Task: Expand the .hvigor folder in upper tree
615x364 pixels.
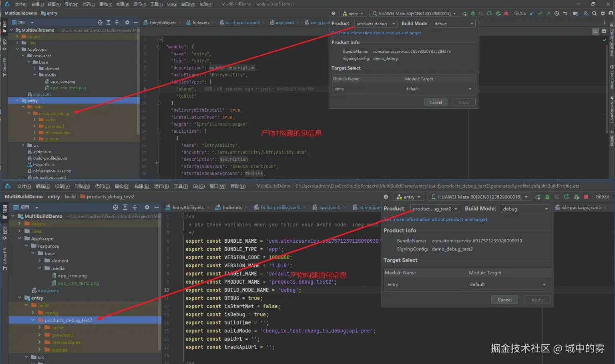Action: pos(17,36)
